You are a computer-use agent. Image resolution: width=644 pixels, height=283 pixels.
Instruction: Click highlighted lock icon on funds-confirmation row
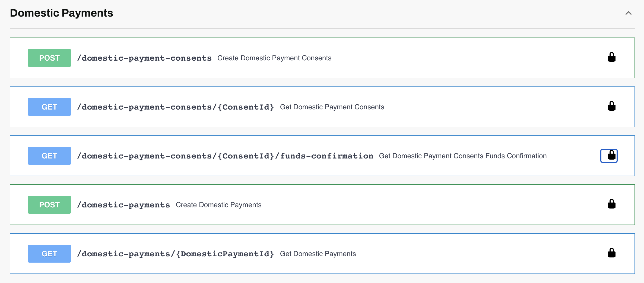[x=609, y=156]
